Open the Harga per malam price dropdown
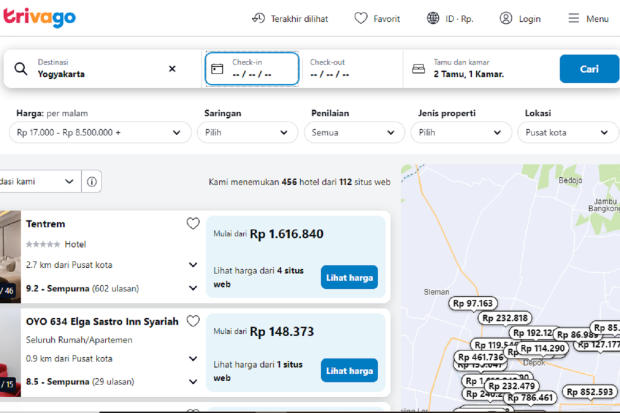 [100, 133]
